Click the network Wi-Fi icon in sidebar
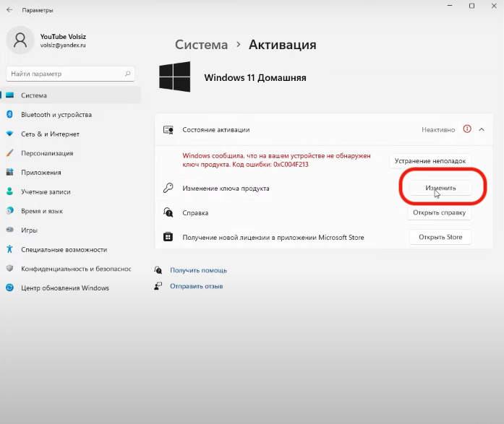The width and height of the screenshot is (504, 424). (9, 134)
